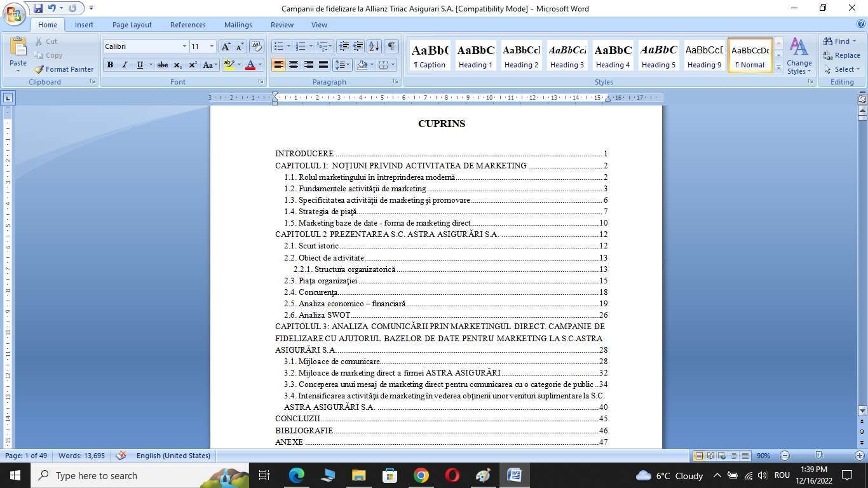868x488 pixels.
Task: Toggle Print Layout view button
Action: click(x=699, y=456)
